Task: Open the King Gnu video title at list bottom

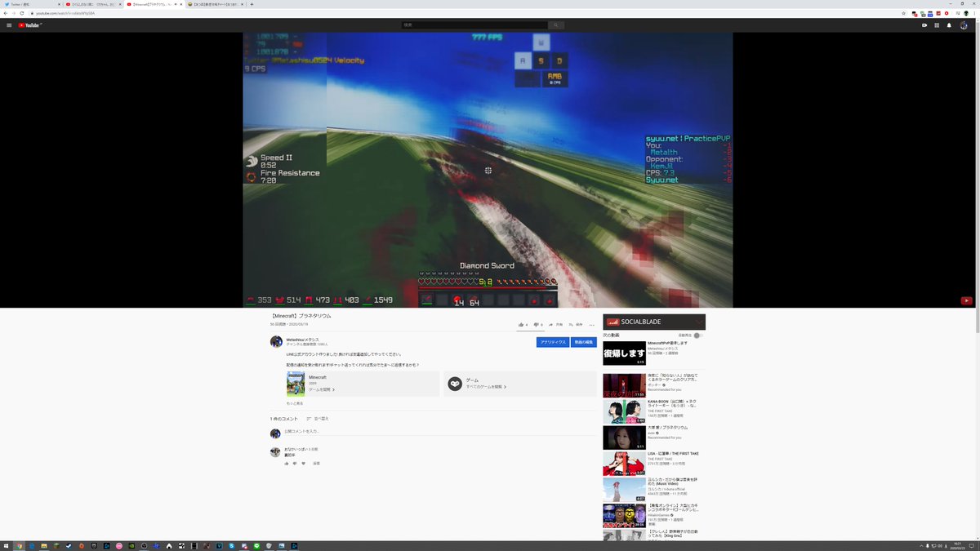Action: tap(674, 534)
